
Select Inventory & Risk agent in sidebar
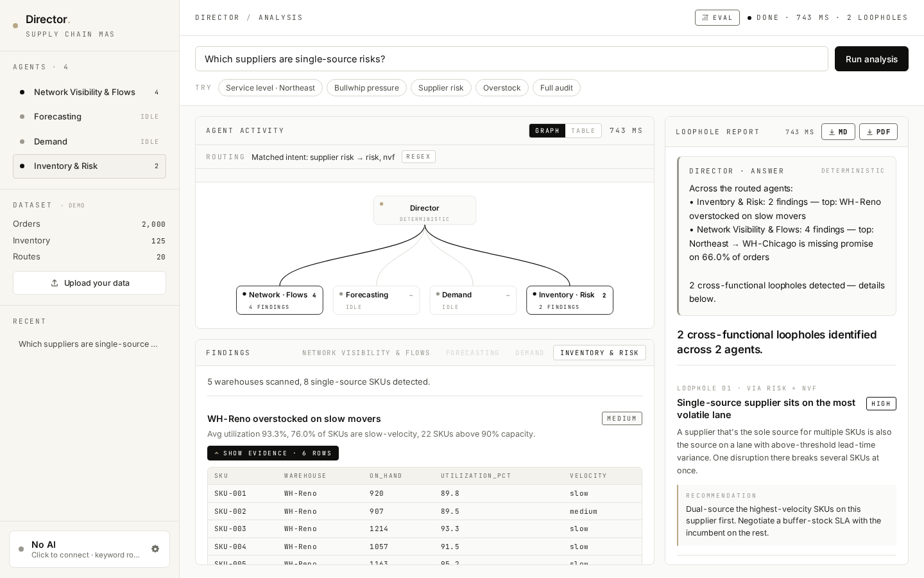[x=89, y=166]
